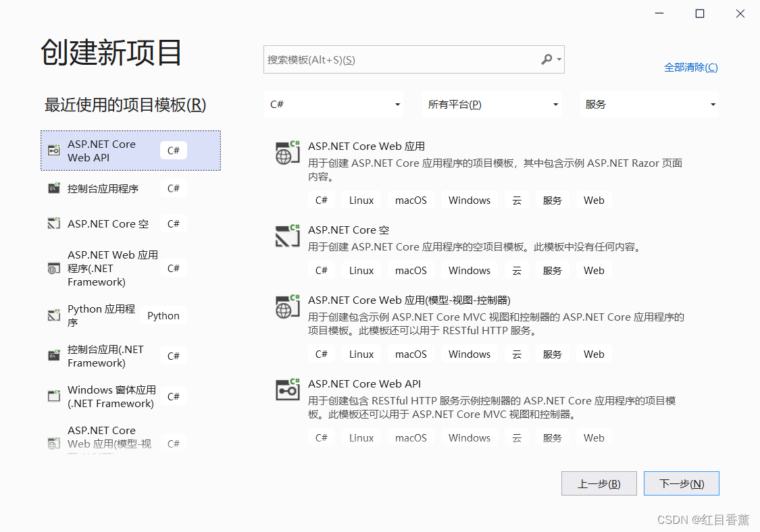
Task: Select 控制台应用(.NET Framework) recent template
Action: pyautogui.click(x=131, y=356)
